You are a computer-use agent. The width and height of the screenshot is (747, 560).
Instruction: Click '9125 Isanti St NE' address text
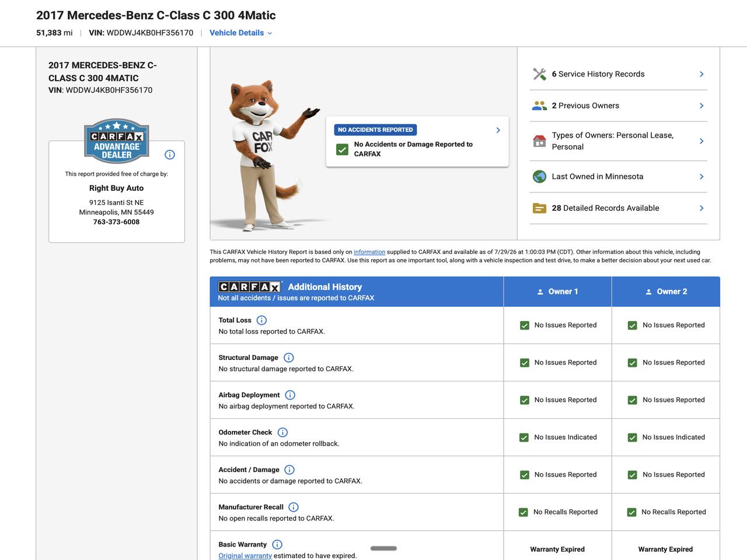tap(116, 203)
